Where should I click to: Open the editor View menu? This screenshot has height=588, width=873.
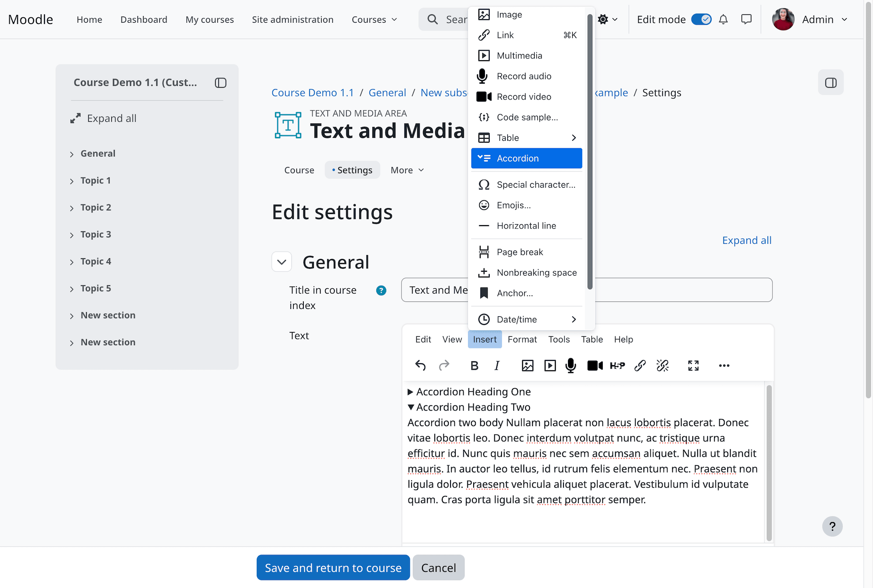coord(452,339)
